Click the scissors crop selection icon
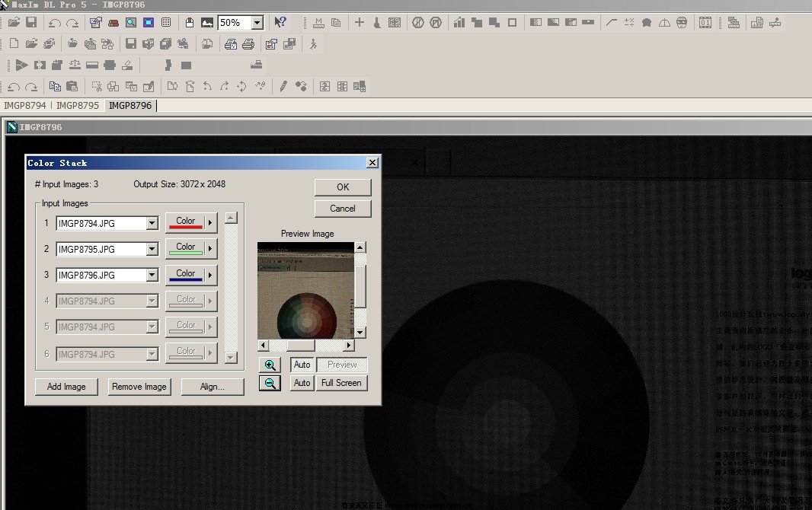This screenshot has width=812, height=510. (96, 86)
